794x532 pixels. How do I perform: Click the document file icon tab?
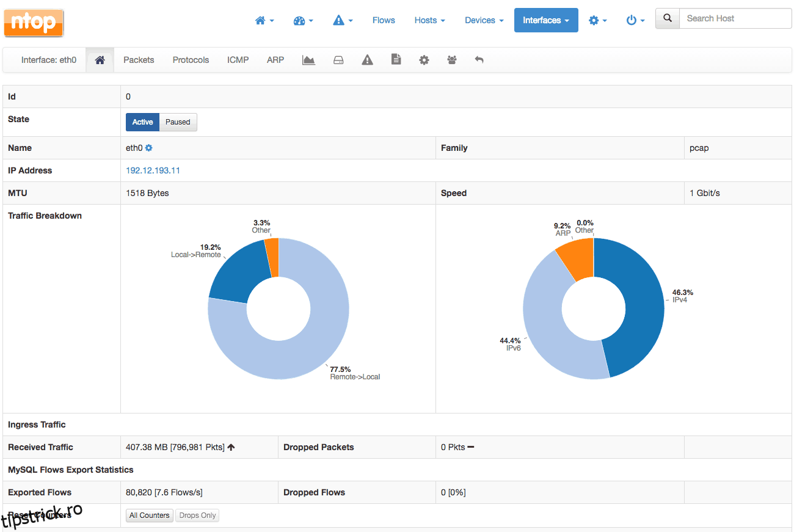tap(396, 60)
